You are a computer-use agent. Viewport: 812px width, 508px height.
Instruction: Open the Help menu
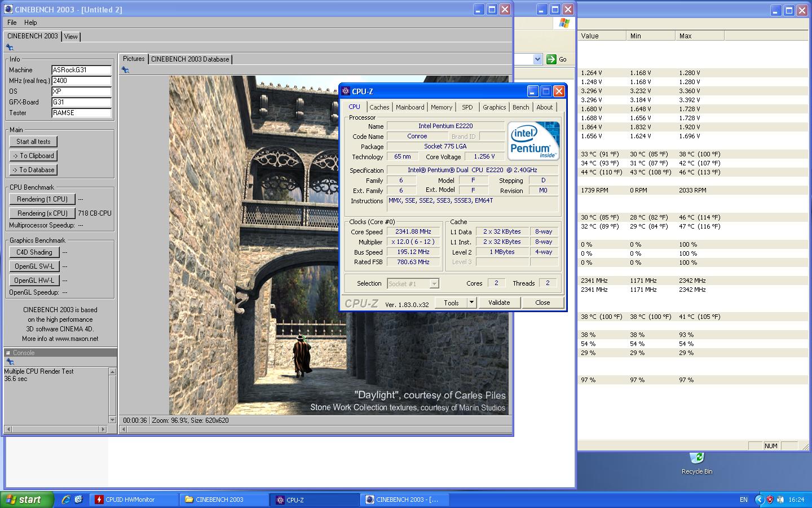30,23
